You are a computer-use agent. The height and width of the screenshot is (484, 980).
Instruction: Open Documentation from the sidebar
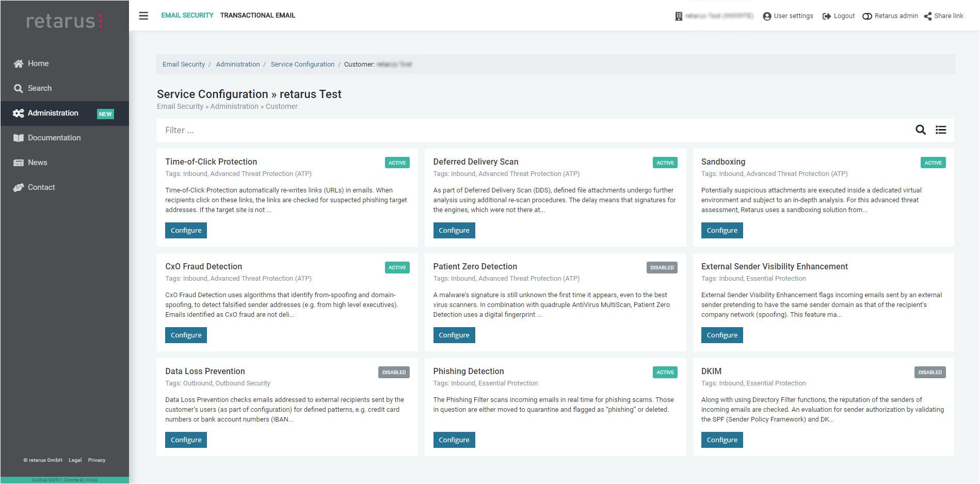54,138
